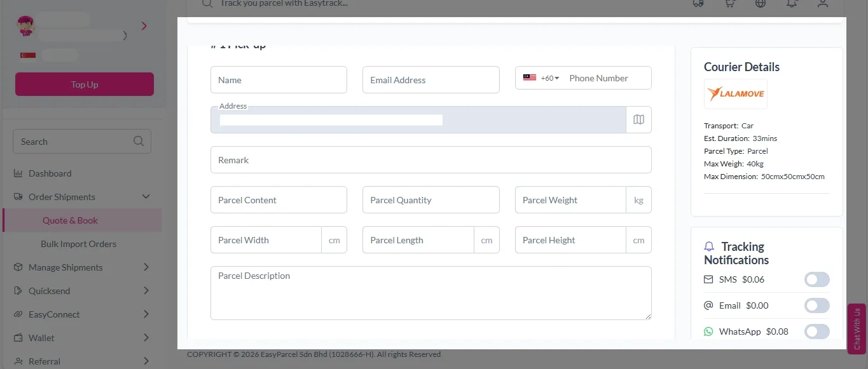Collapse the Order Shipments menu
The height and width of the screenshot is (369, 868).
[146, 197]
